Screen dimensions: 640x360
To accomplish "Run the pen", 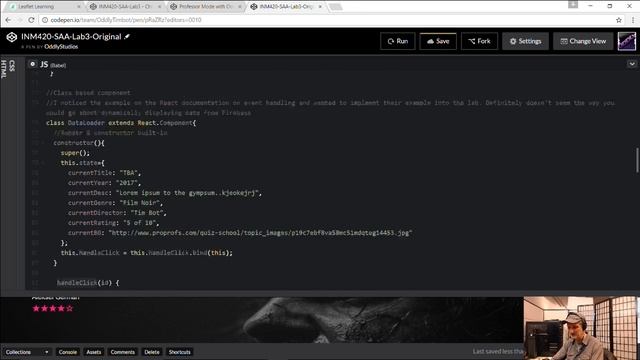I will (398, 41).
